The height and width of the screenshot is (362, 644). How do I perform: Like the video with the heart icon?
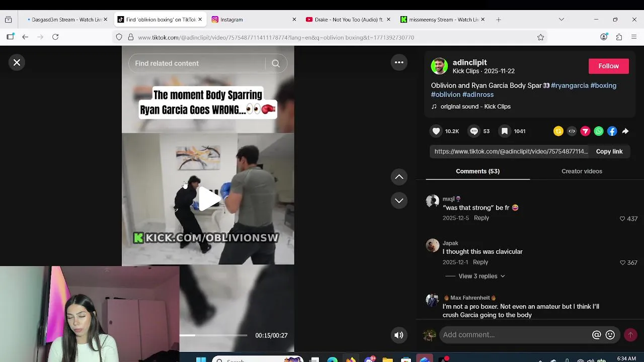[x=436, y=131]
